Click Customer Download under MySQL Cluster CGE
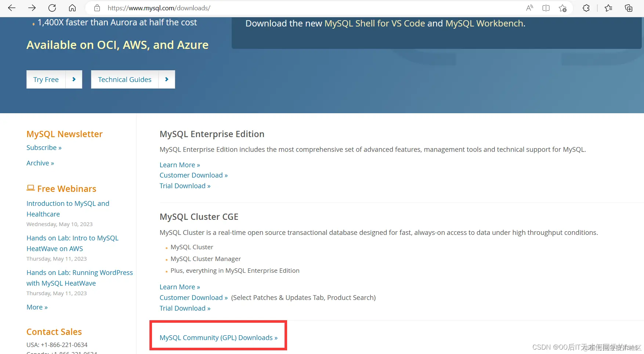Screen dimensions: 644x354 193,297
